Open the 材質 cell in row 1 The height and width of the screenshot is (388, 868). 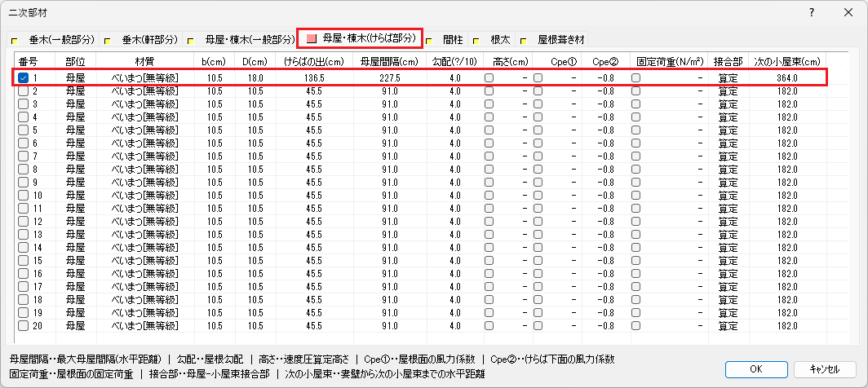coord(144,77)
